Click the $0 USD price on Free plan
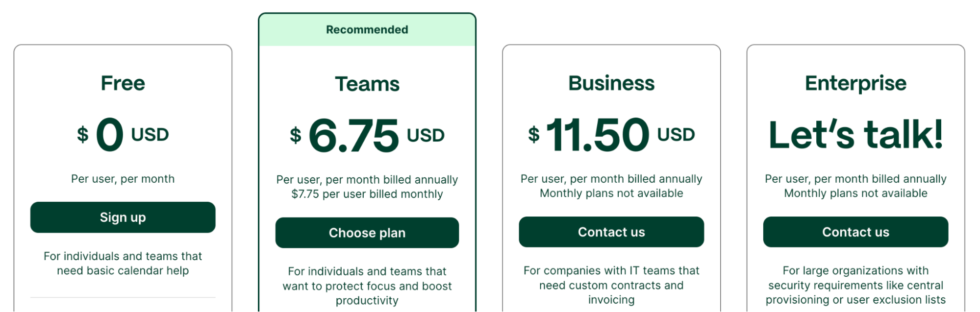This screenshot has height=312, width=980. 123,135
